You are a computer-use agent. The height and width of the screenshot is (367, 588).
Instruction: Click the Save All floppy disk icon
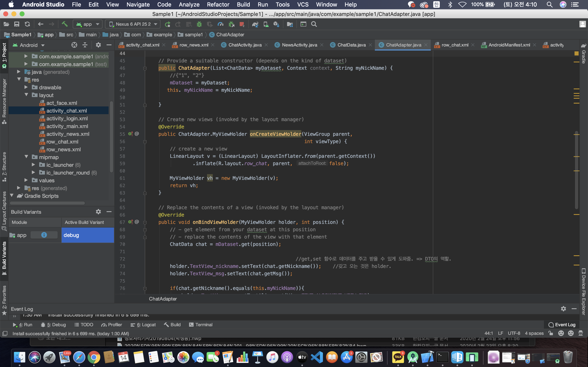pos(17,24)
